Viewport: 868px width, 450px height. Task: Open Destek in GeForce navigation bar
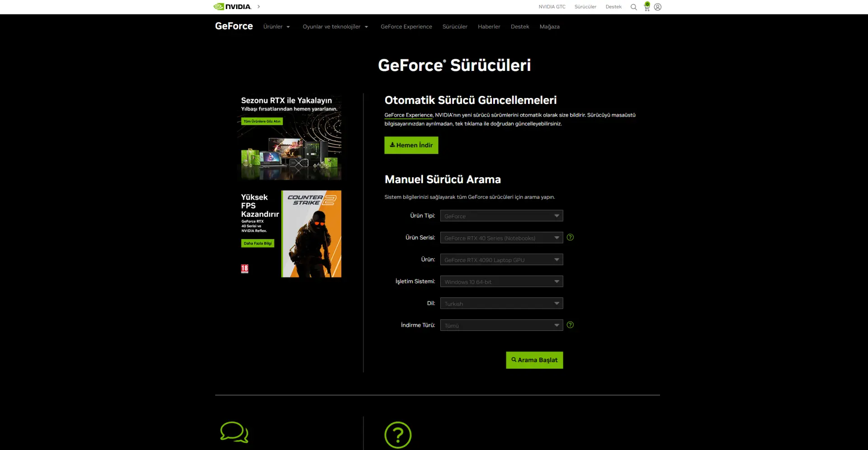(x=520, y=27)
